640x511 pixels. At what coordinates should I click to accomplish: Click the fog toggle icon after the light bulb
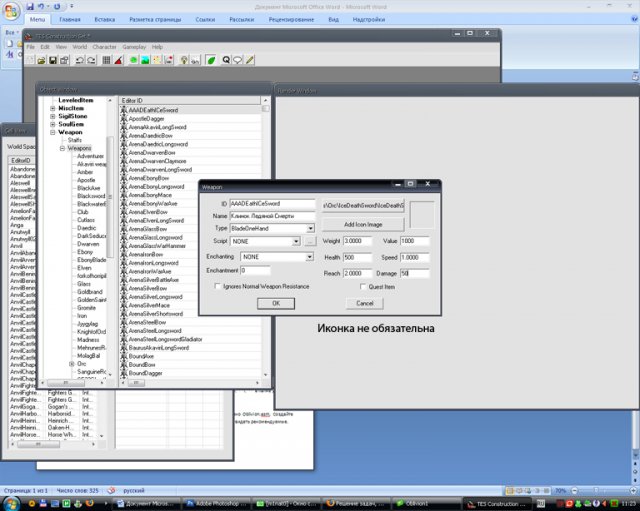coord(196,60)
